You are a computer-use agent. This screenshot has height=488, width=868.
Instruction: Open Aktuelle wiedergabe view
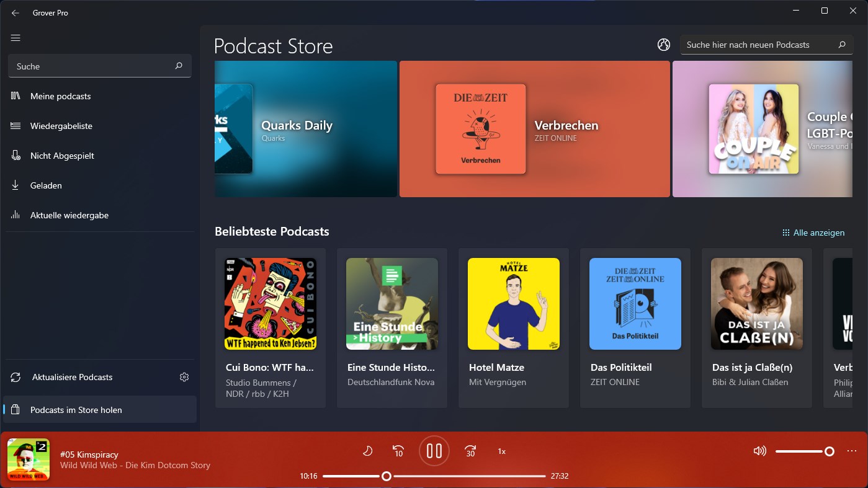pyautogui.click(x=100, y=215)
